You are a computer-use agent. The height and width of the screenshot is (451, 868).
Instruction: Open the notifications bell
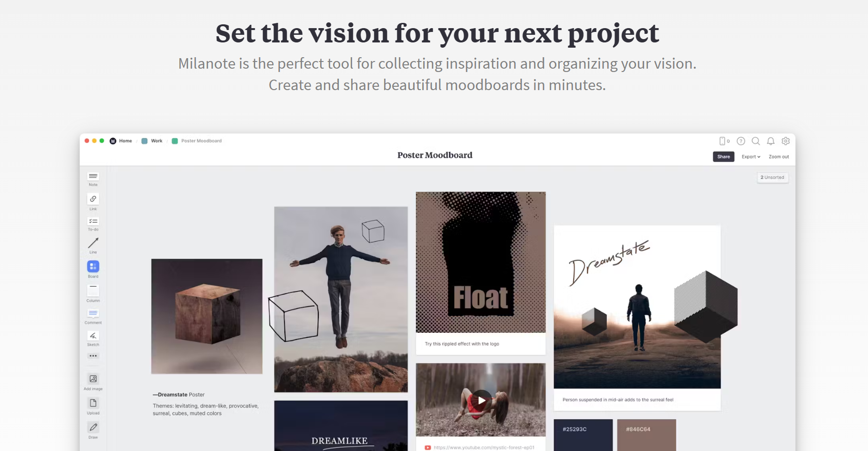click(x=771, y=141)
